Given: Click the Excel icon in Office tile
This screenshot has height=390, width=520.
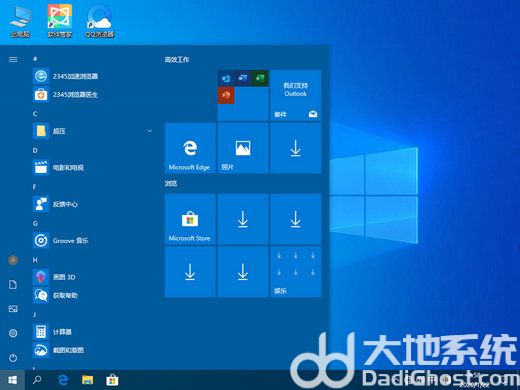Looking at the screenshot, I should (x=260, y=78).
